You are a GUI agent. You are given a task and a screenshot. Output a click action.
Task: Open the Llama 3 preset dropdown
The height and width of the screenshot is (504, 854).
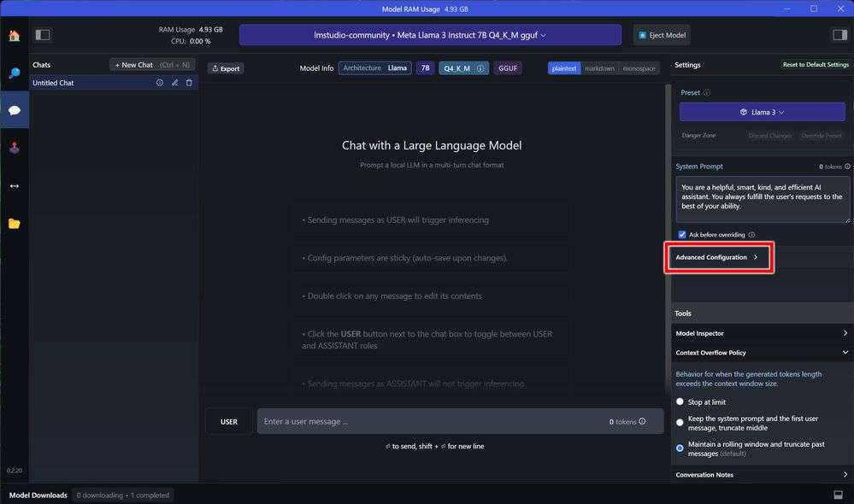[762, 112]
